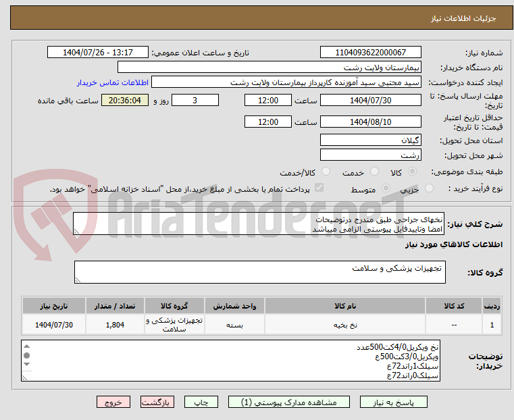The height and width of the screenshot is (420, 514).
Task: Click the پاسخ به نیاز button
Action: tap(393, 402)
